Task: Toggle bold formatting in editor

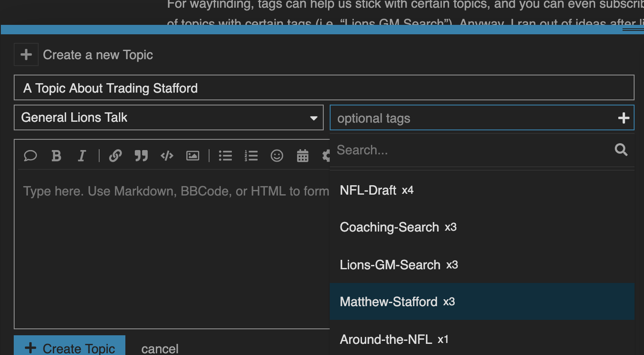Action: tap(56, 156)
